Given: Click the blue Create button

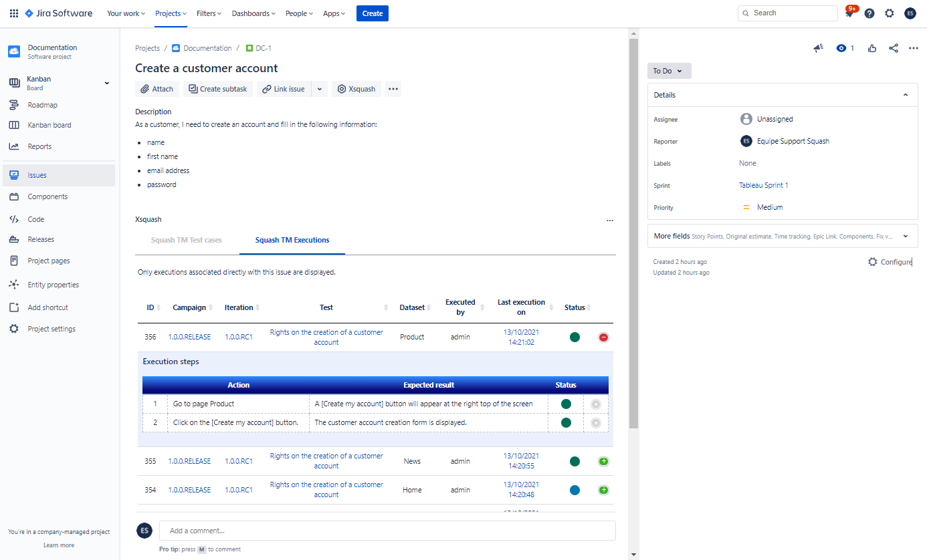Looking at the screenshot, I should pyautogui.click(x=373, y=13).
